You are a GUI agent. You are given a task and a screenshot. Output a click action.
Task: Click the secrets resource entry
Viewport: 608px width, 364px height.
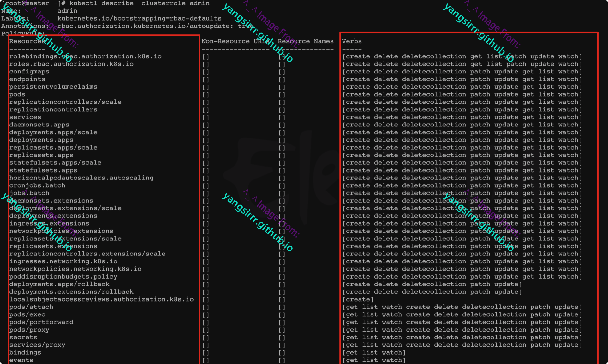(x=23, y=337)
